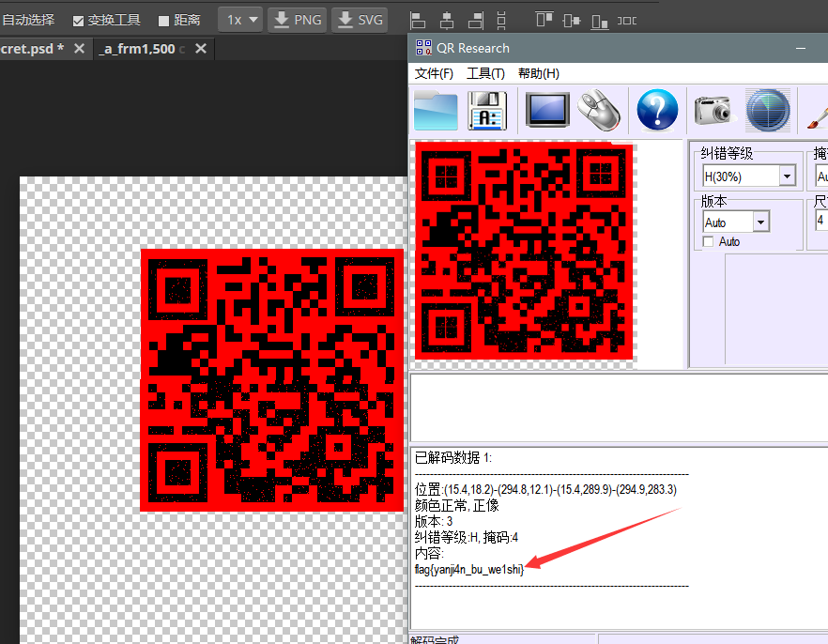The image size is (828, 644).
Task: Toggle the Auto checkbox under 版本
Action: (708, 241)
